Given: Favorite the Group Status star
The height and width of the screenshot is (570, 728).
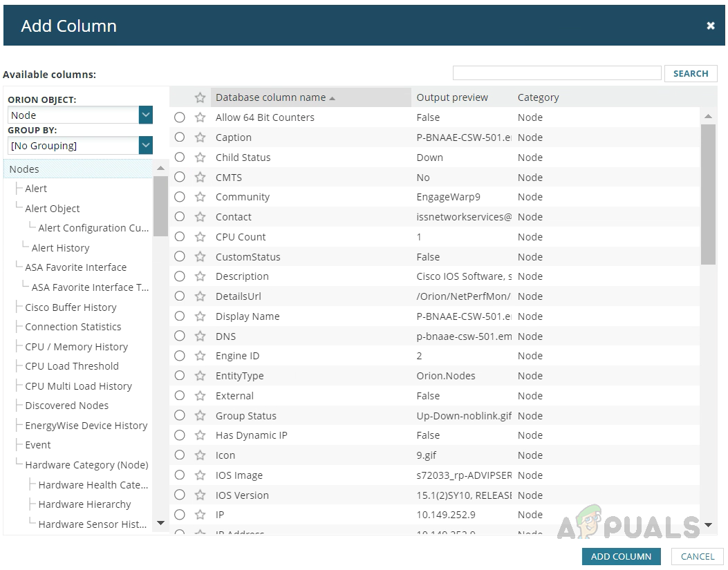Looking at the screenshot, I should tap(200, 415).
